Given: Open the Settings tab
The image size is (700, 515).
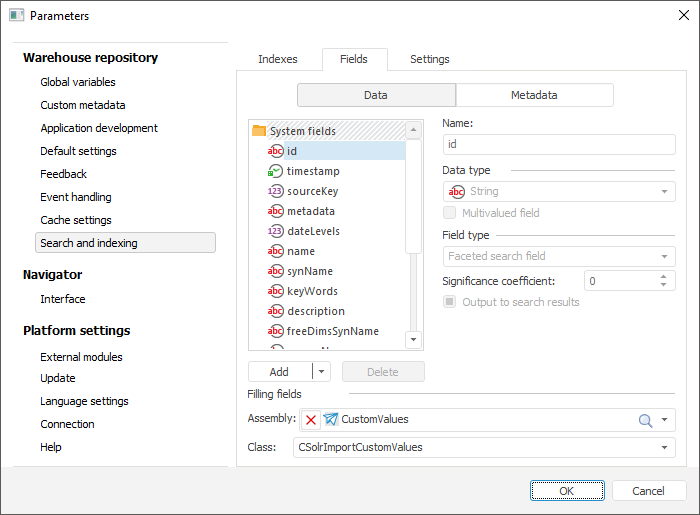Looking at the screenshot, I should [x=430, y=59].
